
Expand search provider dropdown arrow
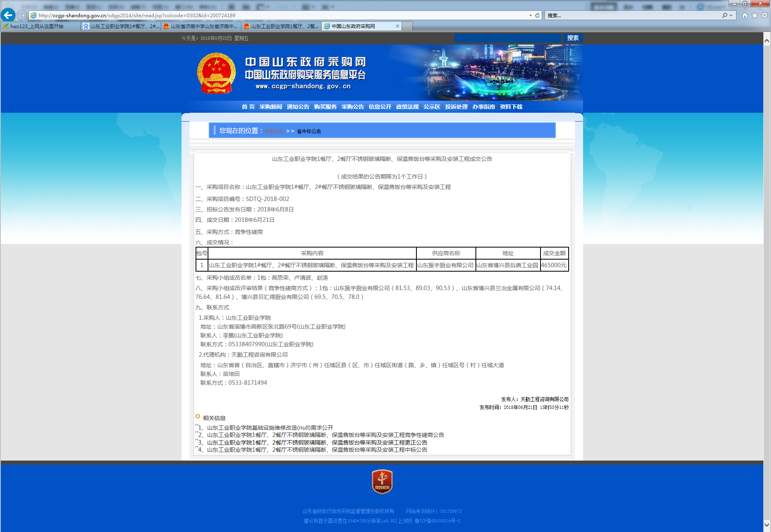point(731,15)
